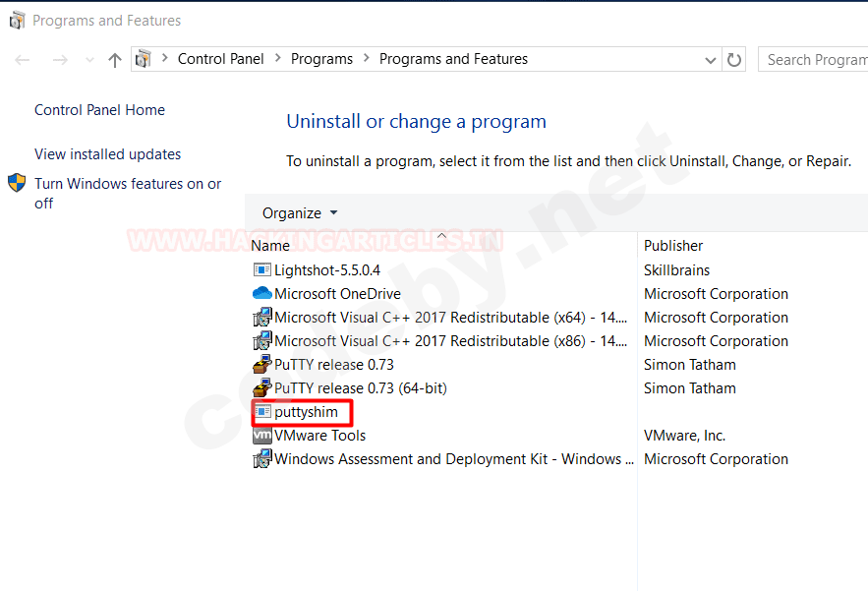868x591 pixels.
Task: Select the puttyshim entry
Action: pos(306,412)
